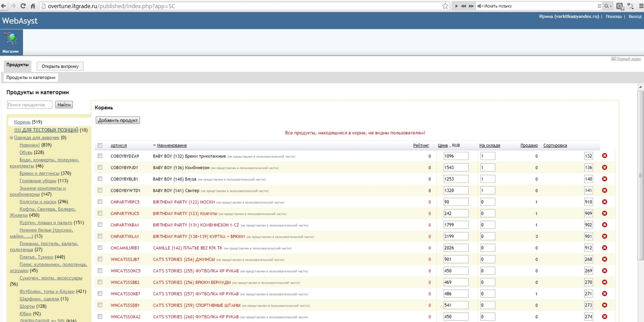
Task: Focus the Поиск продуктов search field
Action: click(29, 105)
